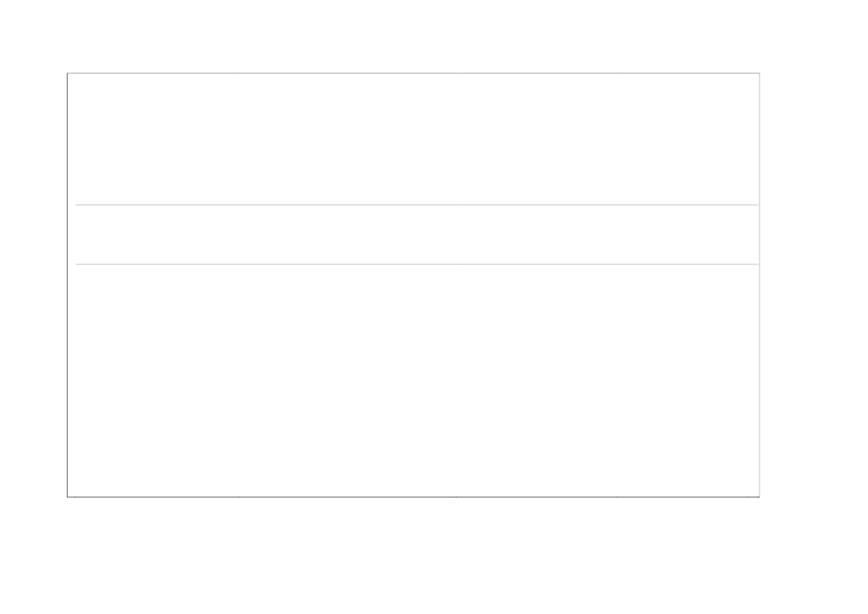Image resolution: width=868 pixels, height=614 pixels.
Task: Click the empty plot area below the lower gridline
Action: pos(414,380)
